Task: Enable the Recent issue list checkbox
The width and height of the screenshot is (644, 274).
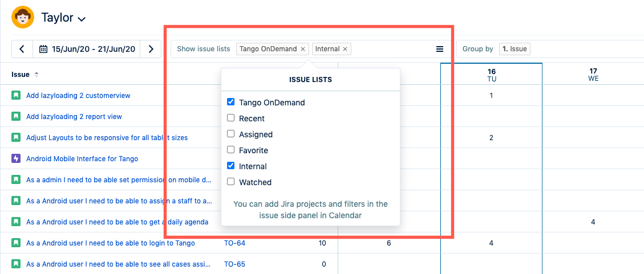Action: (x=231, y=118)
